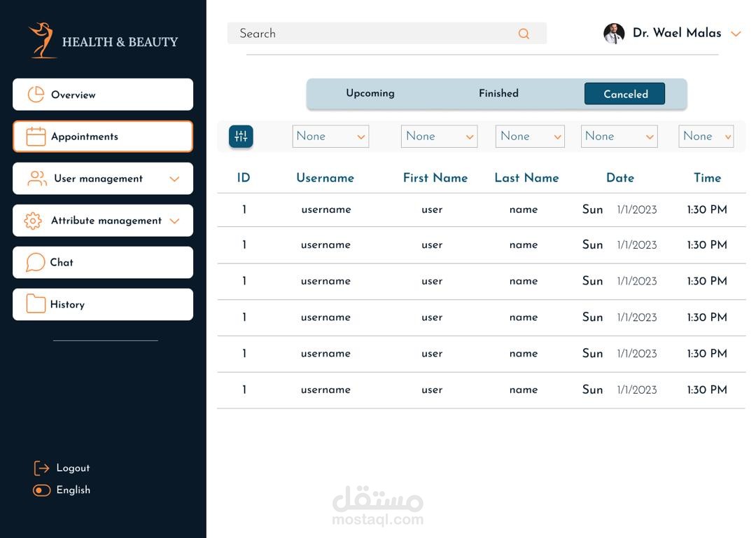Click the English language label
The height and width of the screenshot is (538, 756).
pyautogui.click(x=73, y=490)
